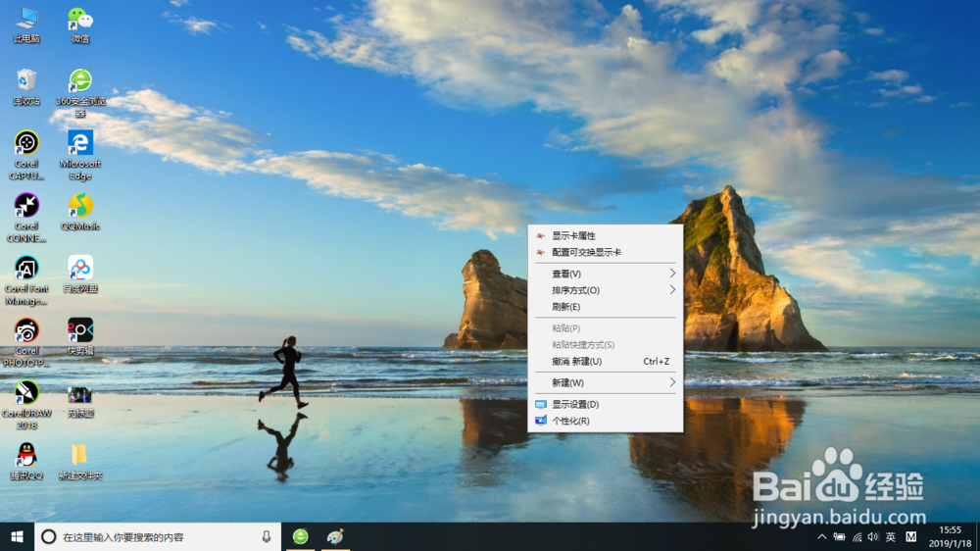Open 显示设置(D) from the context menu

point(605,404)
